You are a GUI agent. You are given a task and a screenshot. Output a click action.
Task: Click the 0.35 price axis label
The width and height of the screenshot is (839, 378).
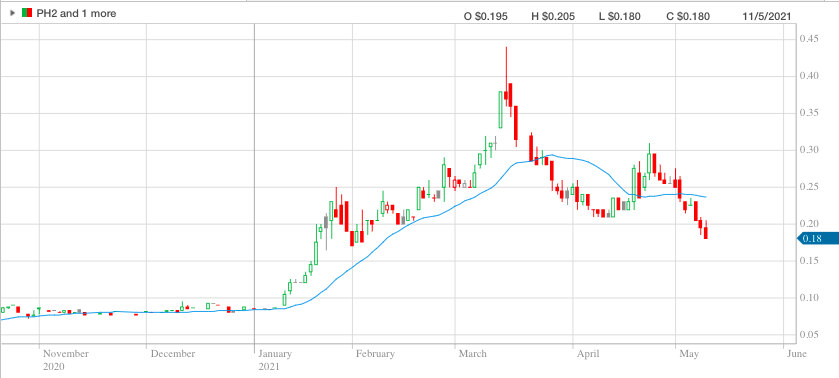[808, 113]
